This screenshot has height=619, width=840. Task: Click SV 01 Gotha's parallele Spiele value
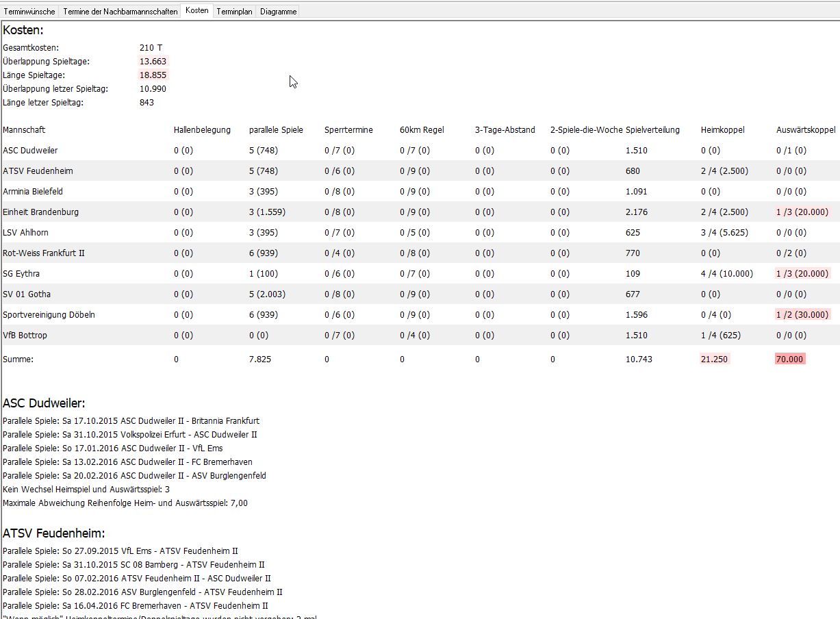click(267, 294)
